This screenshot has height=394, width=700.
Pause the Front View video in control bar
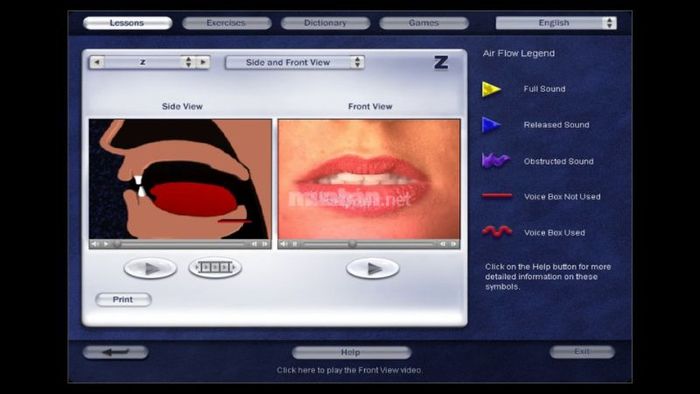tap(295, 244)
